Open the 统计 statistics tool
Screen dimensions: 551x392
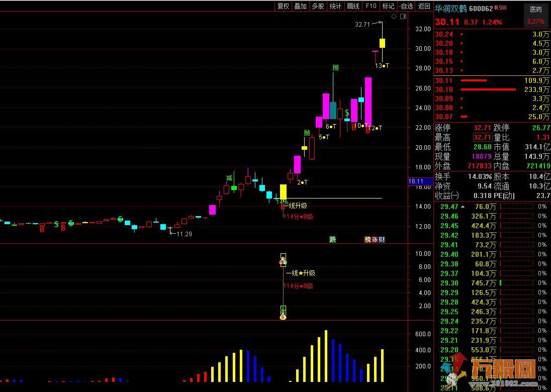point(336,6)
